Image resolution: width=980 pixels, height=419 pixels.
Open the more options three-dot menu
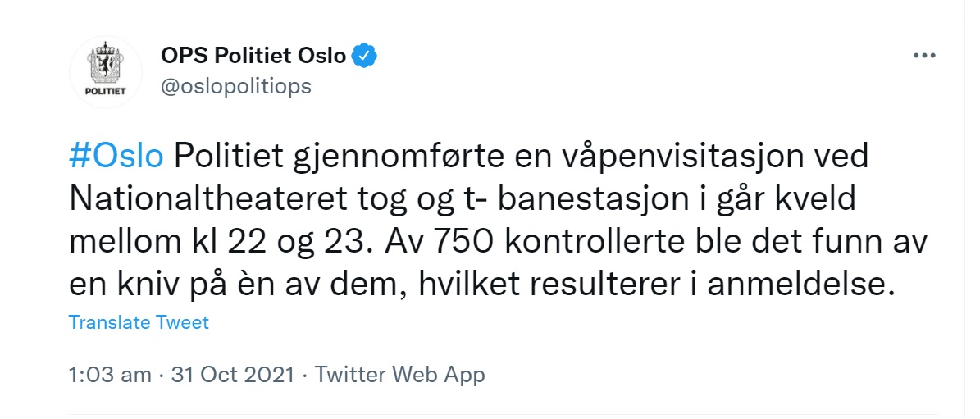tap(924, 57)
